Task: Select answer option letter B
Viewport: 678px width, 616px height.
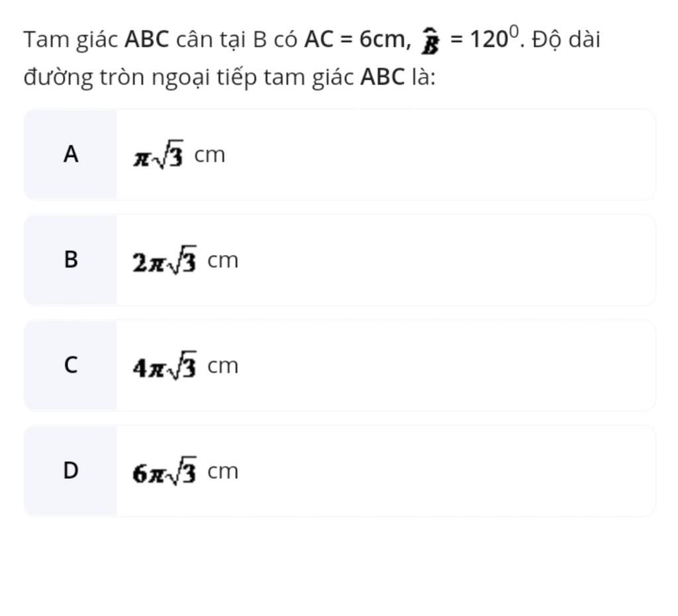Action: click(71, 260)
